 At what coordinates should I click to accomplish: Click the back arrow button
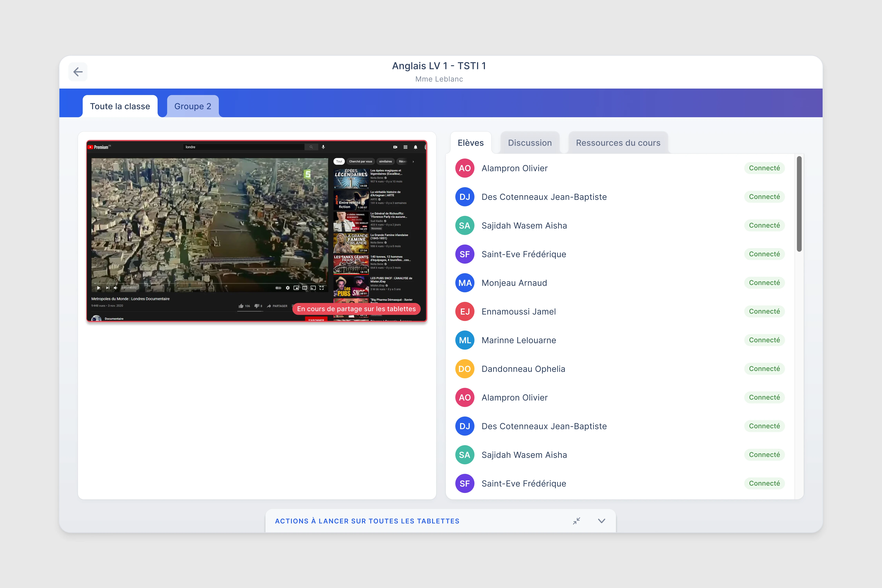pos(78,72)
